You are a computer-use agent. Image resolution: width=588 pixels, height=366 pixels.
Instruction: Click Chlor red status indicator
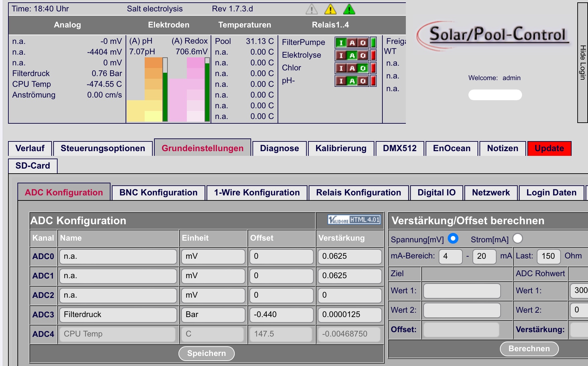click(373, 68)
